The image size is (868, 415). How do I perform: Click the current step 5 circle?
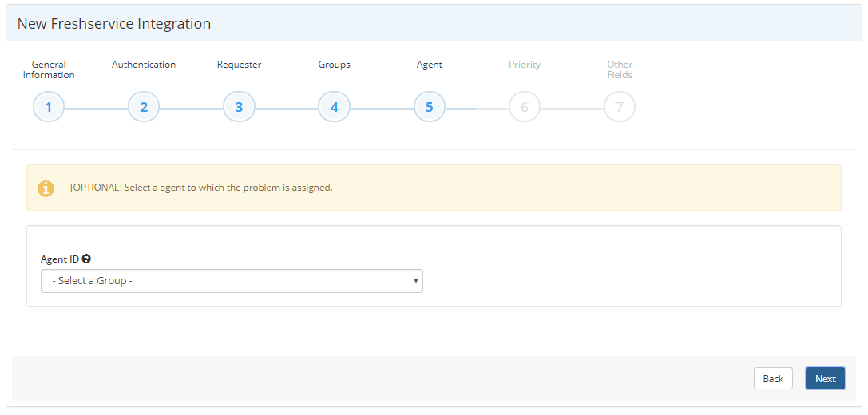coord(429,107)
